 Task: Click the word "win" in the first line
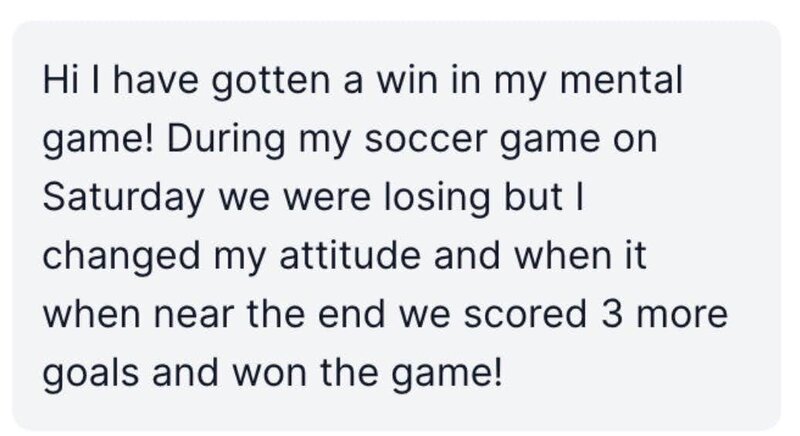pyautogui.click(x=407, y=80)
